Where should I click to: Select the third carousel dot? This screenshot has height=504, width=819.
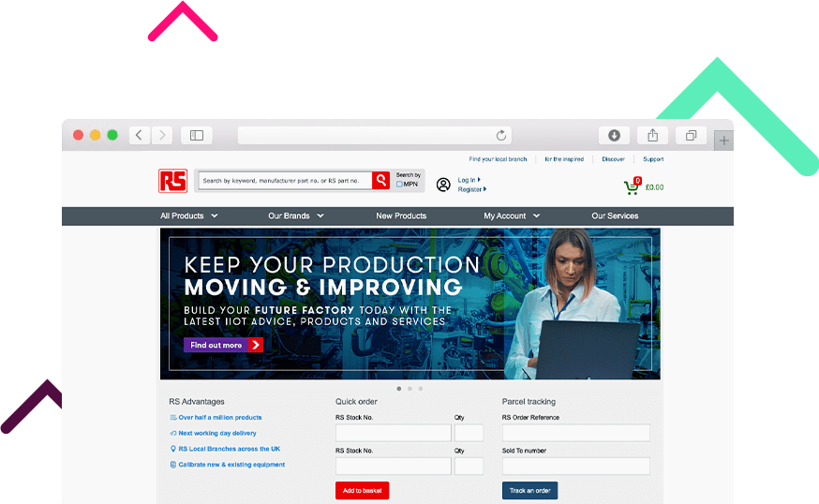coord(421,389)
